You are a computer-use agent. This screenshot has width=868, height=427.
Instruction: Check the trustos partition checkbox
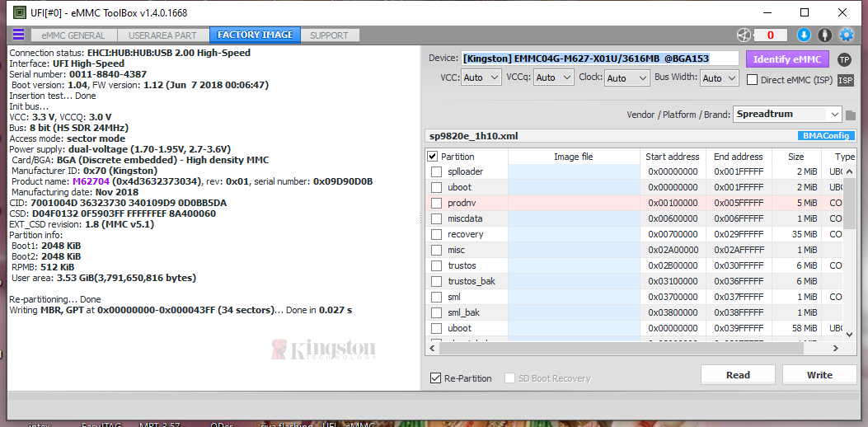pyautogui.click(x=436, y=265)
